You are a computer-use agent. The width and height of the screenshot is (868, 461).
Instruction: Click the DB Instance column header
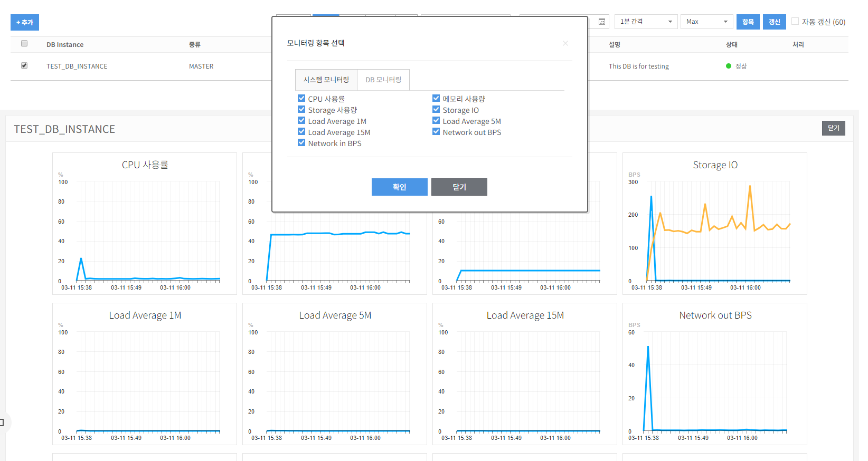click(x=65, y=44)
